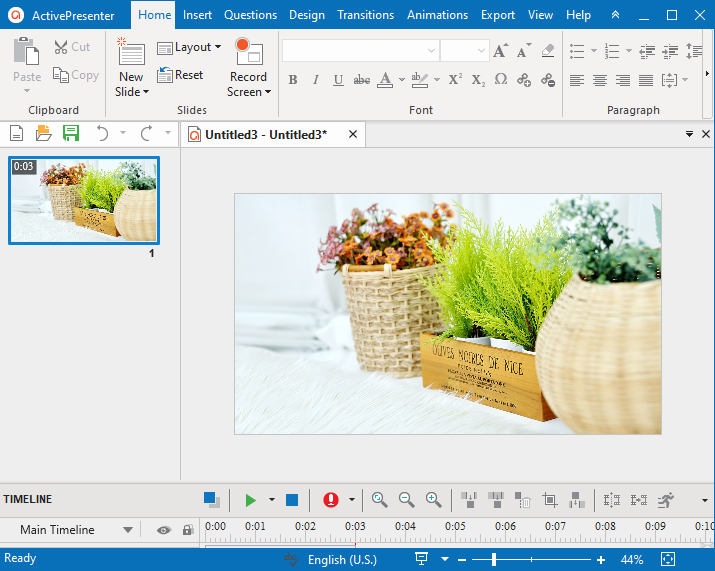
Task: Select slide 1 thumbnail
Action: [x=84, y=200]
